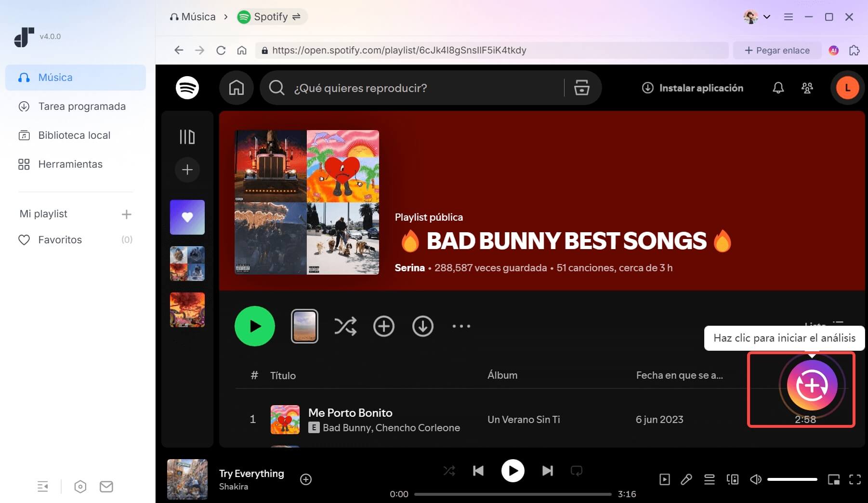This screenshot has width=868, height=503.
Task: Toggle shuffle for the playlist
Action: click(x=345, y=326)
